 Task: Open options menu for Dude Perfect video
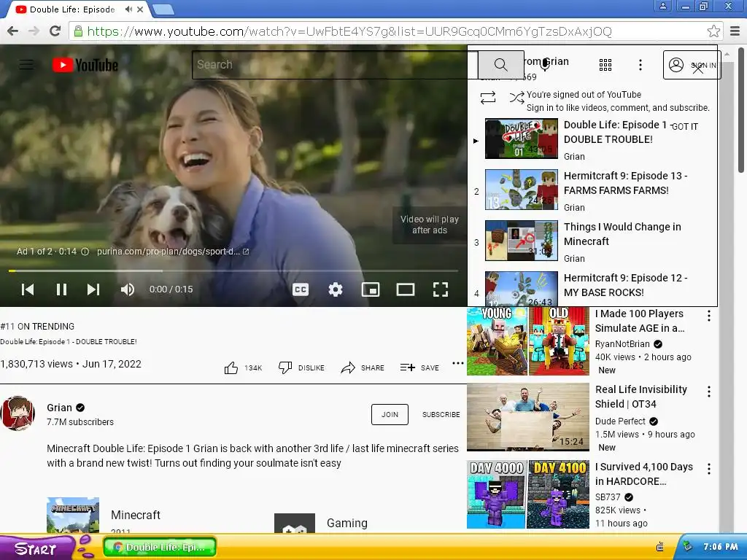point(709,392)
